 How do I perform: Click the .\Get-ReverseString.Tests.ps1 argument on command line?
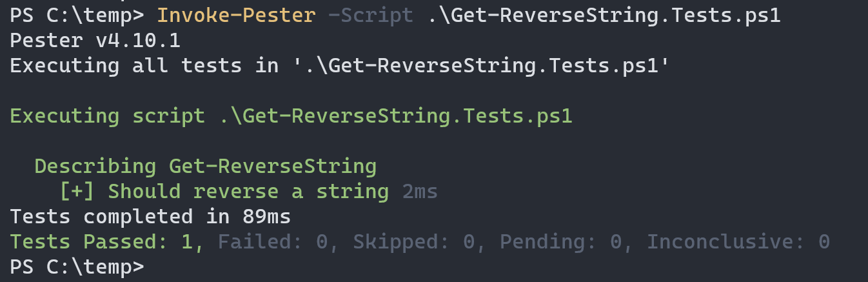pyautogui.click(x=604, y=15)
